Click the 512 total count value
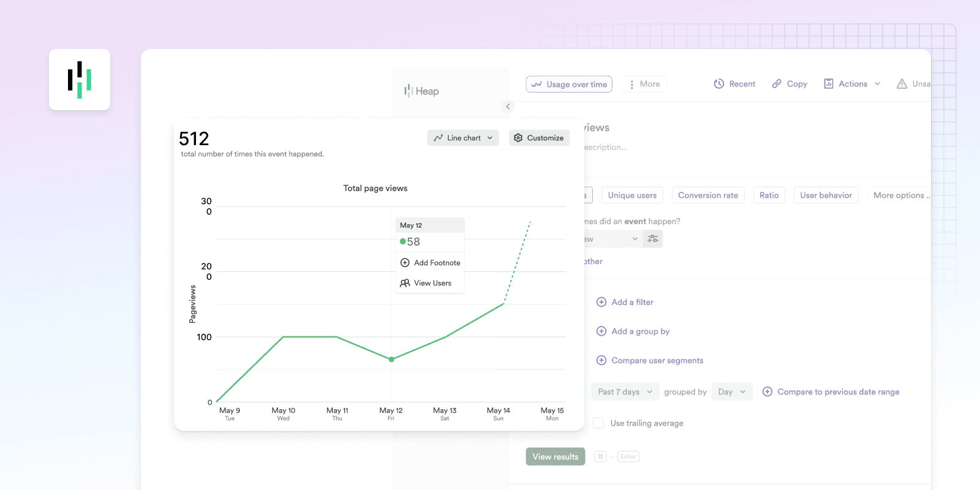This screenshot has width=980, height=490. pyautogui.click(x=194, y=138)
